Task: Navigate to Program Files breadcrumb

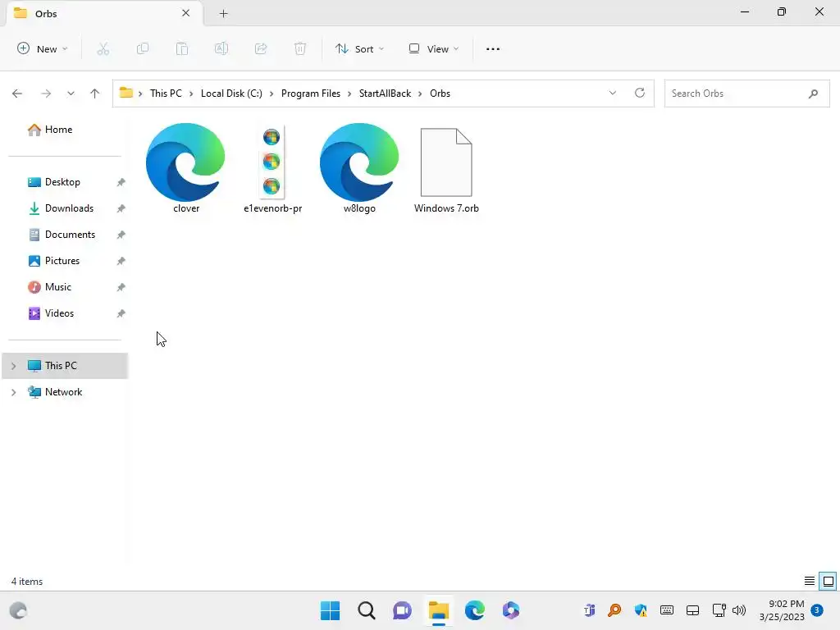Action: click(311, 94)
